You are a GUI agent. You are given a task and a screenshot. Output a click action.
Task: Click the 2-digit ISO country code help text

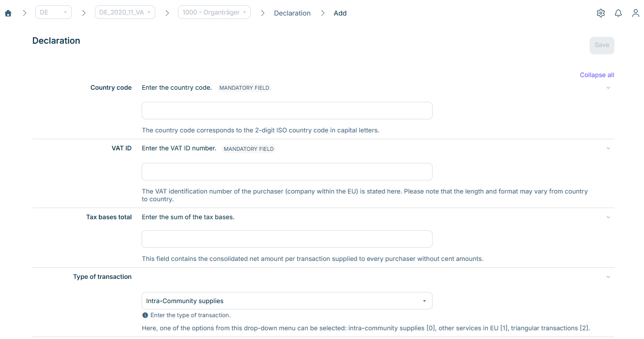pos(260,130)
